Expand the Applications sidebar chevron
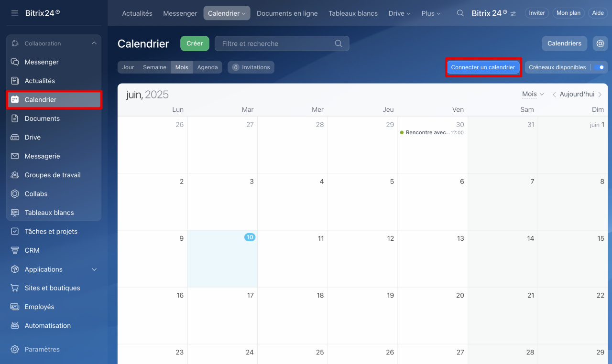The width and height of the screenshot is (612, 364). coord(94,269)
